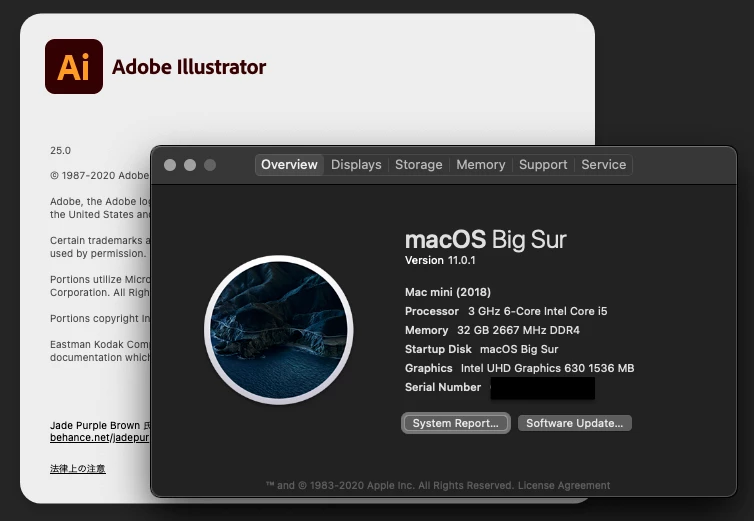This screenshot has width=754, height=521.
Task: Click the 'Adobe Illustrator' title text
Action: tap(189, 67)
